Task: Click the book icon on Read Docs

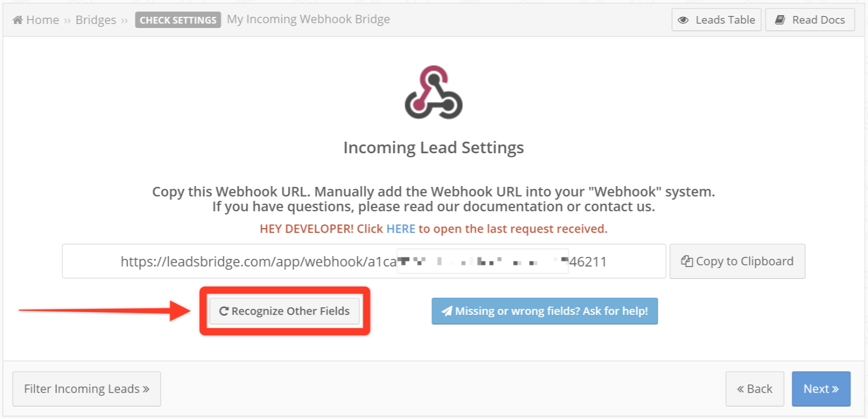Action: [x=780, y=20]
